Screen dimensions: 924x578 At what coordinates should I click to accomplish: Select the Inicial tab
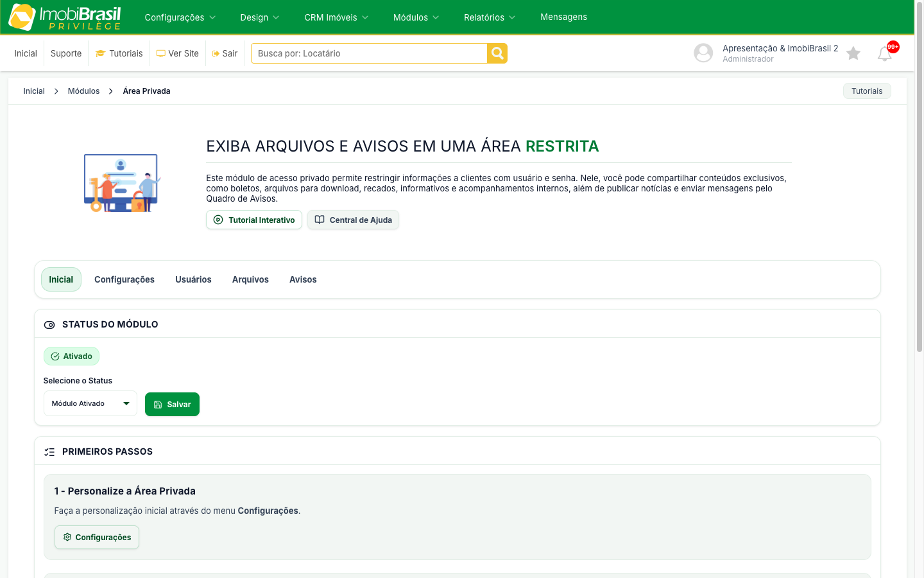tap(61, 279)
